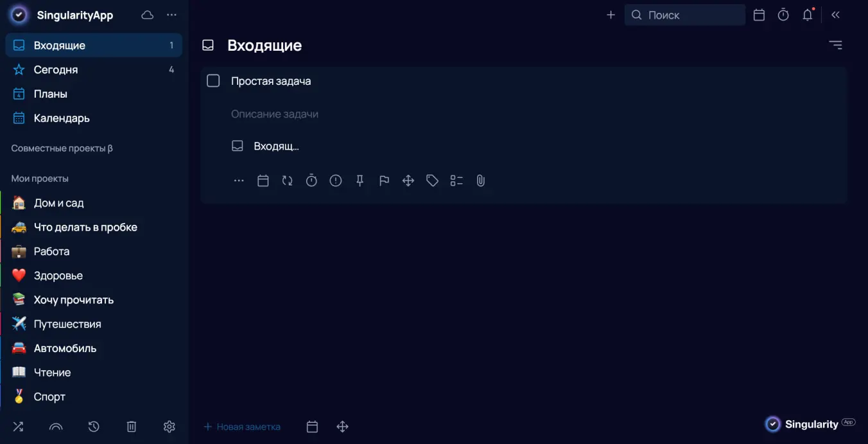This screenshot has height=444, width=868.
Task: Start cloud sync via the cloud icon
Action: [x=147, y=14]
